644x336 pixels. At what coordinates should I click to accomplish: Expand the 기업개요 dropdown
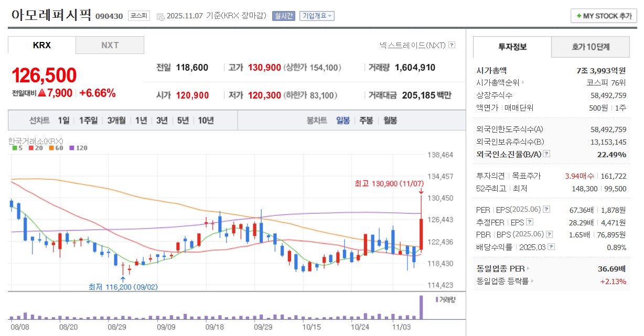point(317,15)
